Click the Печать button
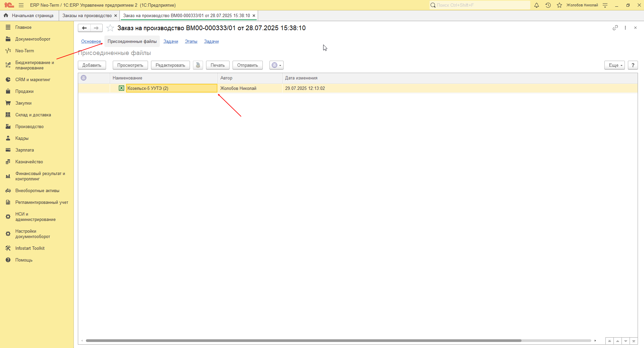The image size is (644, 348). coord(217,65)
